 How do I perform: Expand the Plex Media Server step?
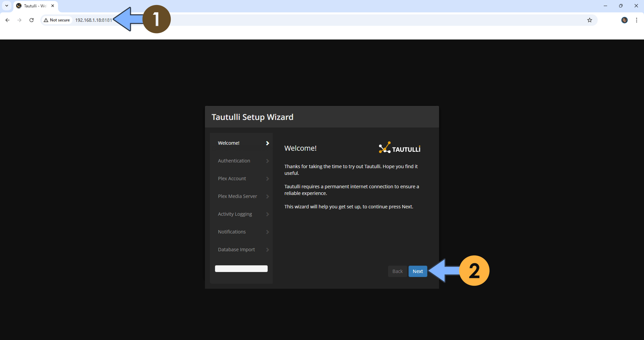click(x=237, y=196)
